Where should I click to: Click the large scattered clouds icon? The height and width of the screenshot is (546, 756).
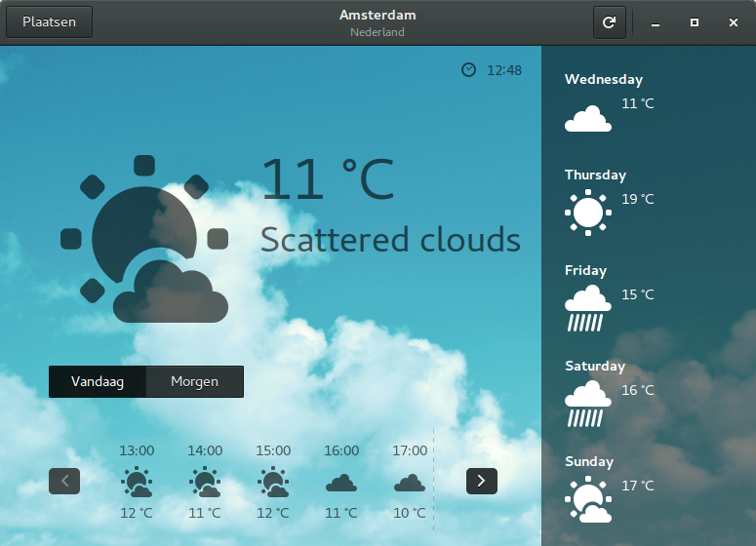(144, 240)
